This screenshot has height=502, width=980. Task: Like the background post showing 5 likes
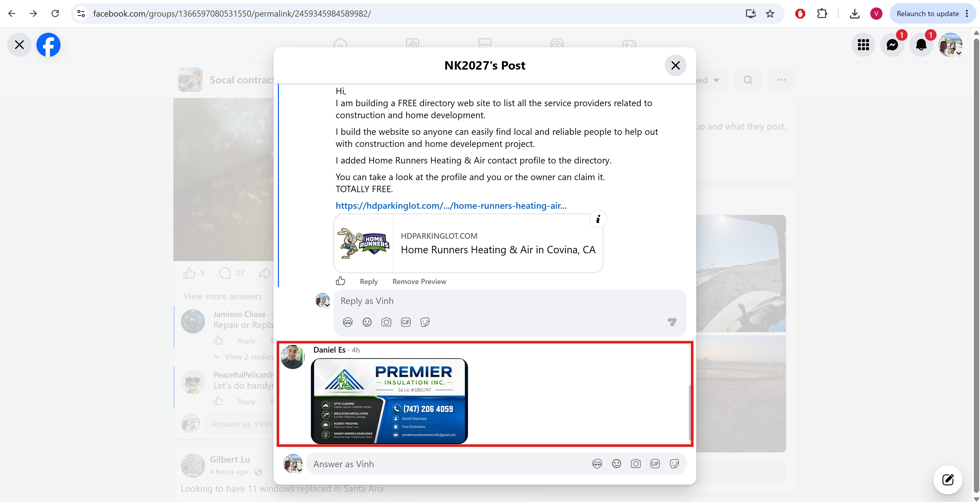click(x=189, y=273)
